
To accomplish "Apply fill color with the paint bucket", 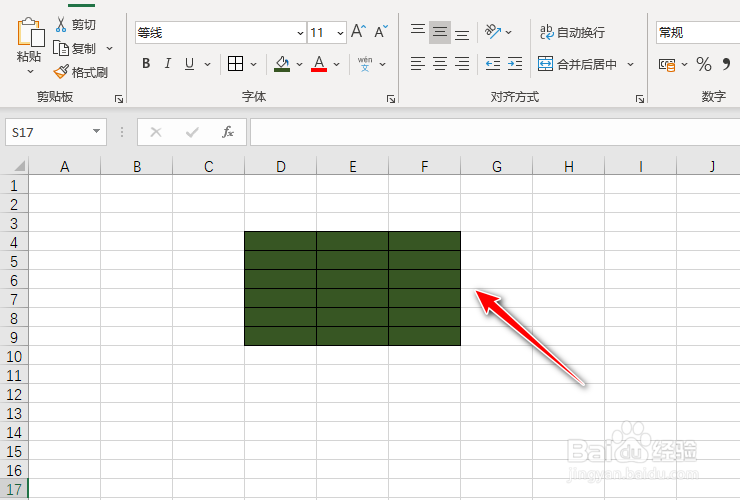I will [282, 64].
